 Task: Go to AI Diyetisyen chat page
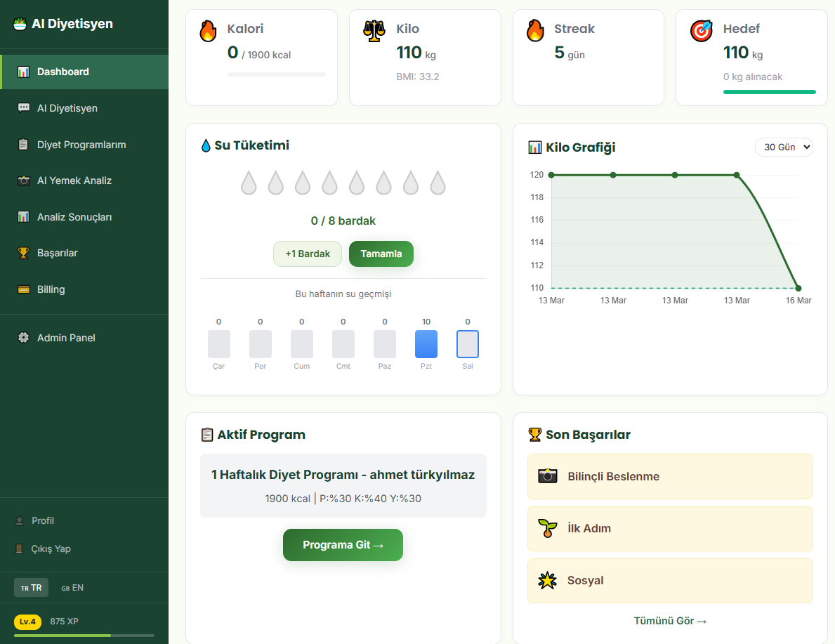point(84,108)
